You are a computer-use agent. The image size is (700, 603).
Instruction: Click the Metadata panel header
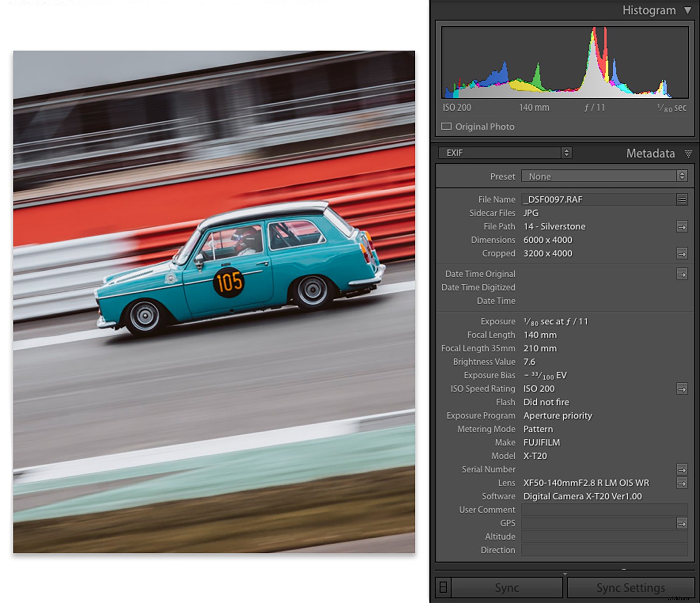click(651, 154)
